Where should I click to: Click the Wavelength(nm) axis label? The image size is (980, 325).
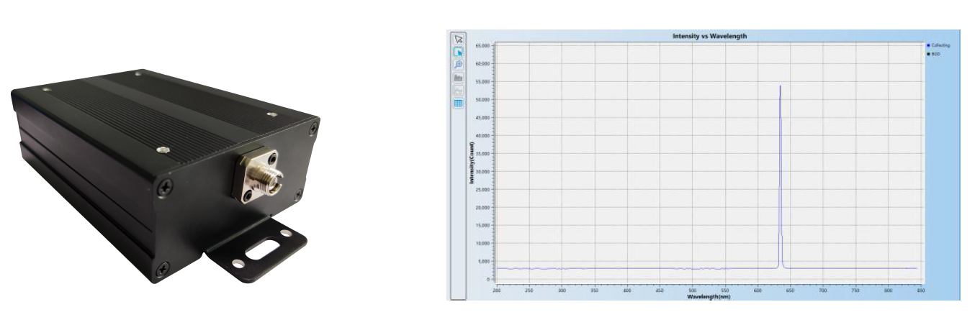point(709,296)
